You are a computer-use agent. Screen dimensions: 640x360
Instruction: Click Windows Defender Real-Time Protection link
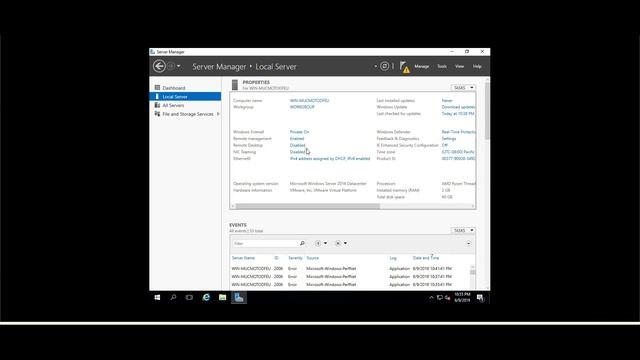[x=458, y=132]
